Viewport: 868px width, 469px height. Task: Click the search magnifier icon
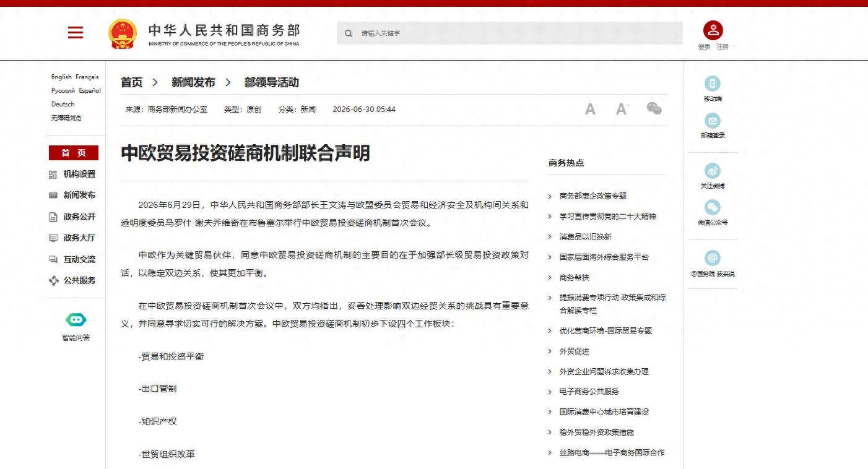coord(349,33)
